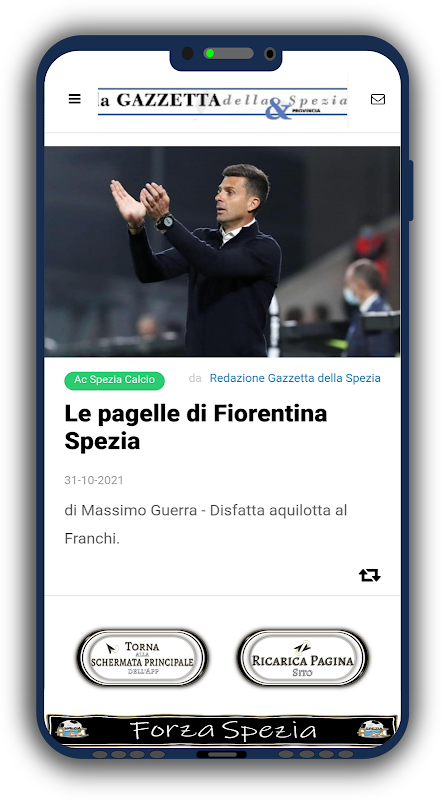Select the Ac Spezia Calcio category tag

[114, 380]
